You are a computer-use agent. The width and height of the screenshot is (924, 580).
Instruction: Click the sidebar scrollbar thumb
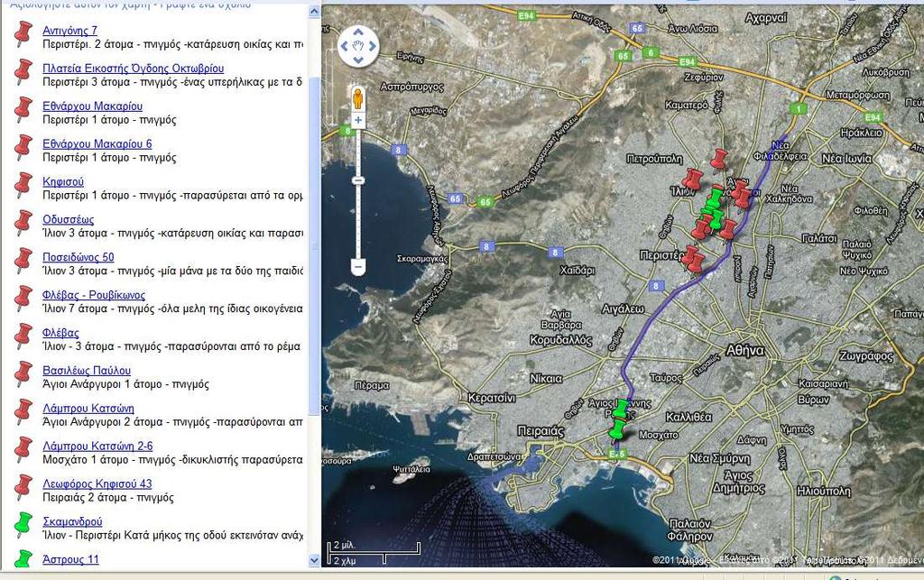click(x=314, y=245)
